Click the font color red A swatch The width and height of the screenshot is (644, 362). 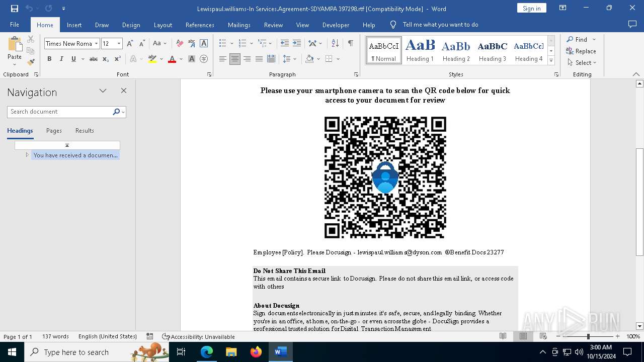pos(172,59)
